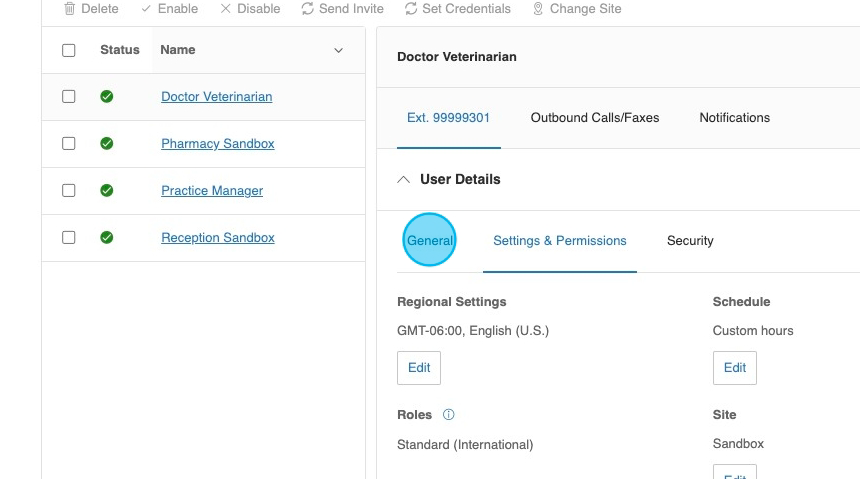Collapse the User Details section

pos(404,180)
